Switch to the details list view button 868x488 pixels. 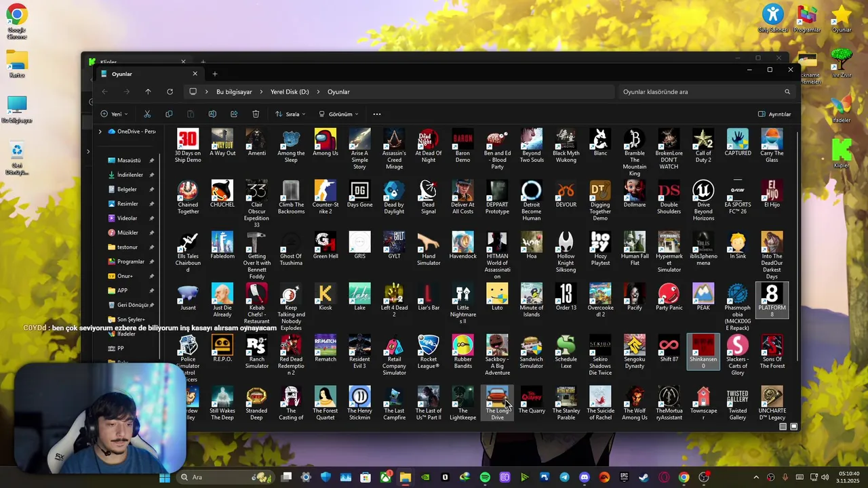pyautogui.click(x=783, y=427)
